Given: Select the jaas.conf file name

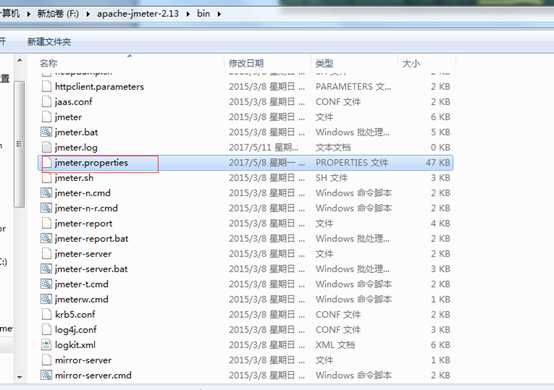Looking at the screenshot, I should click(73, 102).
